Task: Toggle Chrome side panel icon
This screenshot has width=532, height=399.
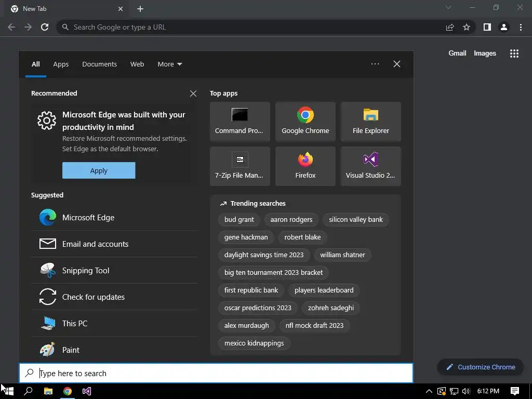Action: 487,27
